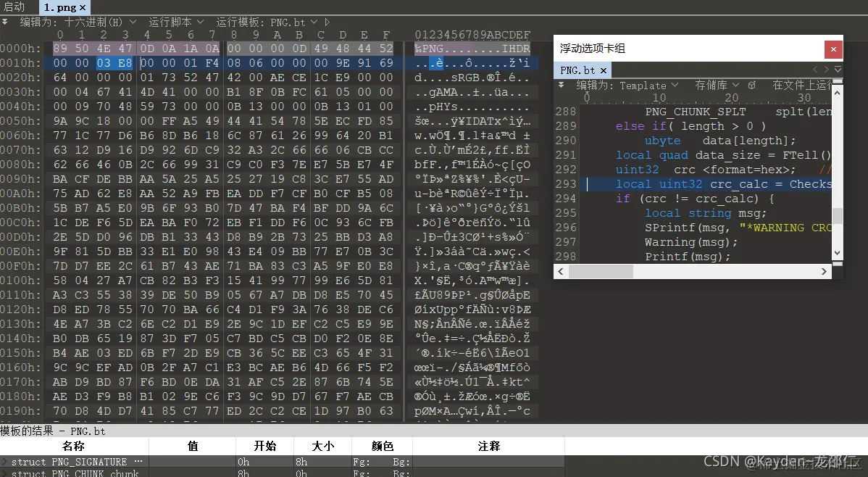Click the vertical scrollbar thumb in code panel
868x477 pixels.
coord(837,216)
